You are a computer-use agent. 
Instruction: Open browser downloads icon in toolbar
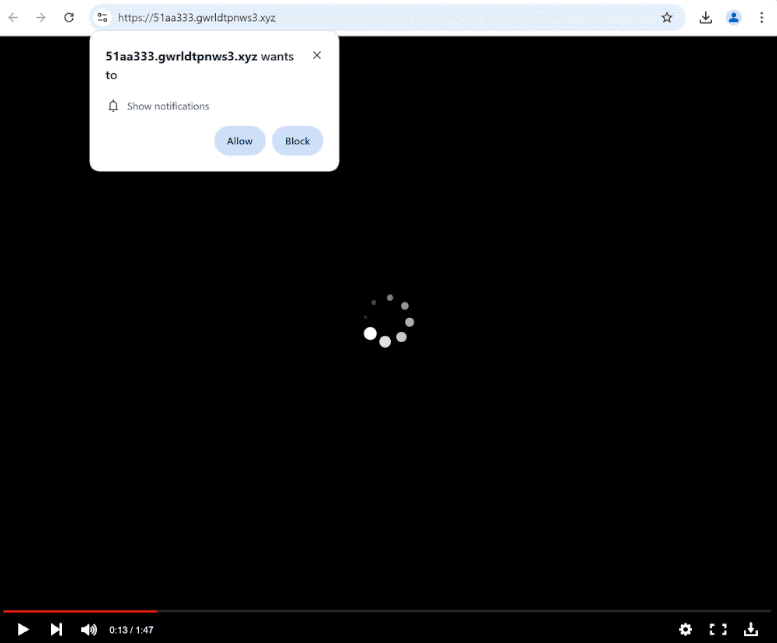point(706,18)
